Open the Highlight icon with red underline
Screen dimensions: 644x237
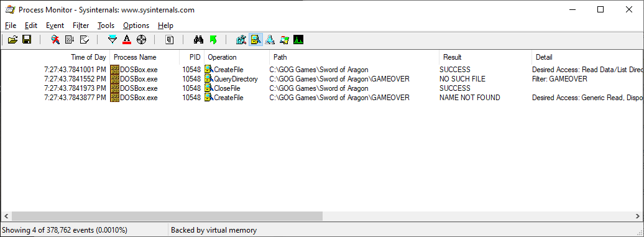(x=127, y=40)
